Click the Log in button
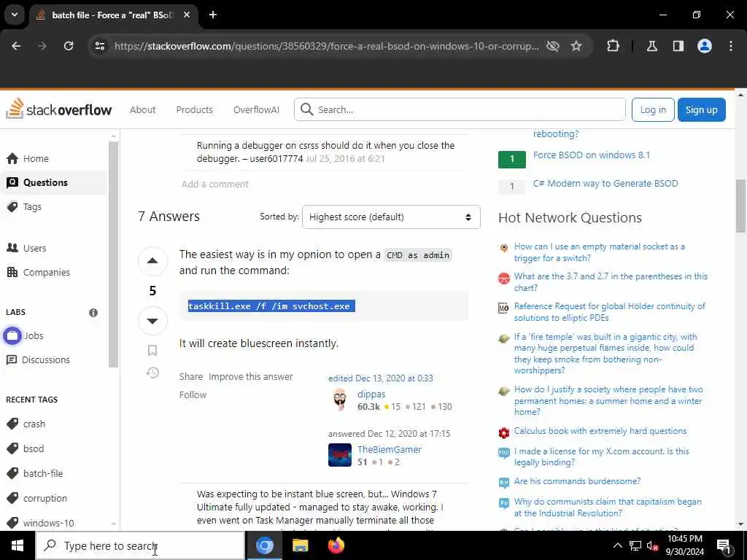This screenshot has height=560, width=747. point(653,109)
